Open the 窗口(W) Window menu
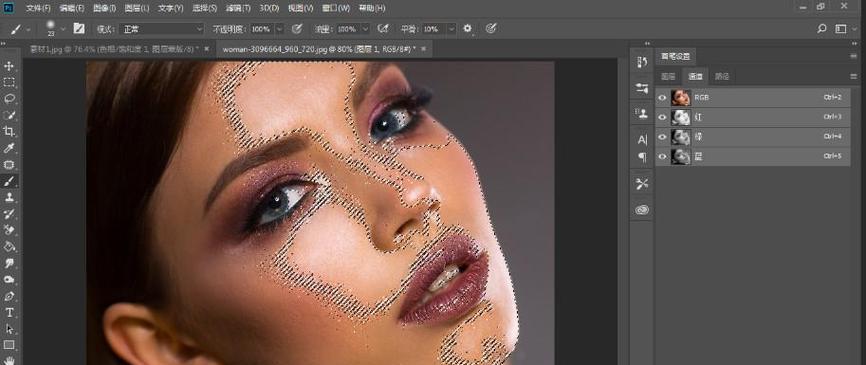The height and width of the screenshot is (365, 866). point(335,9)
